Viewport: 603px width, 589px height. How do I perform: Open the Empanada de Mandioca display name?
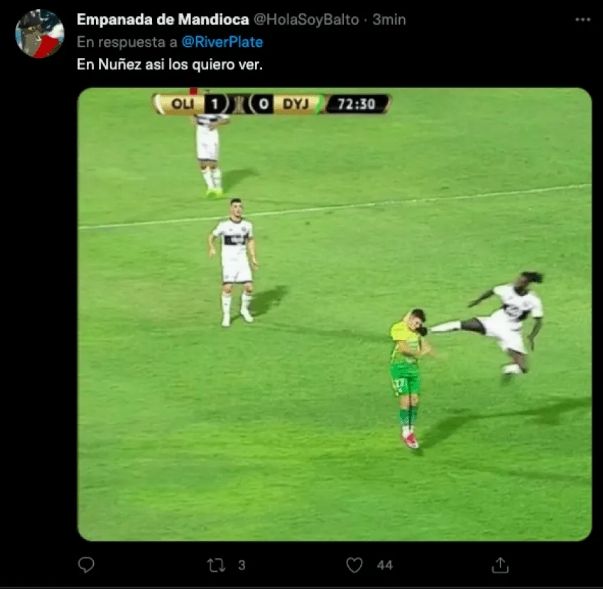coord(163,19)
